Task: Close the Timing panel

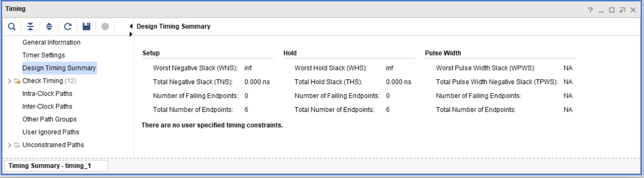Action: pyautogui.click(x=634, y=10)
